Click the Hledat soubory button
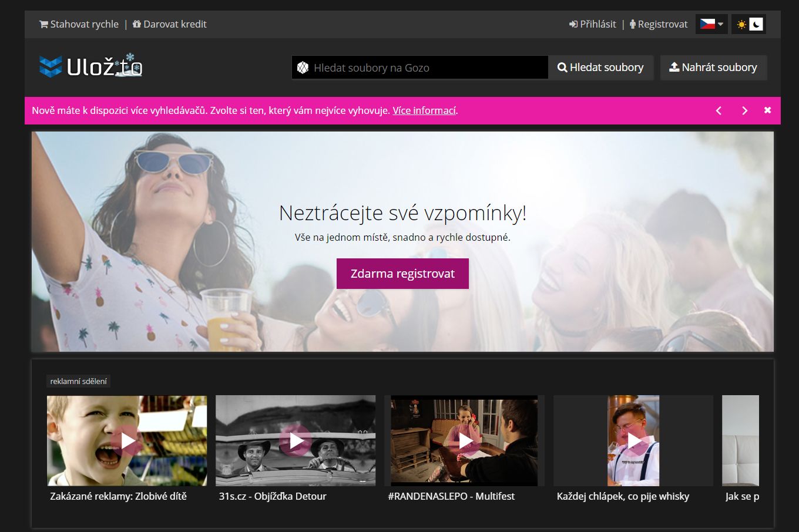The image size is (799, 532). click(600, 68)
